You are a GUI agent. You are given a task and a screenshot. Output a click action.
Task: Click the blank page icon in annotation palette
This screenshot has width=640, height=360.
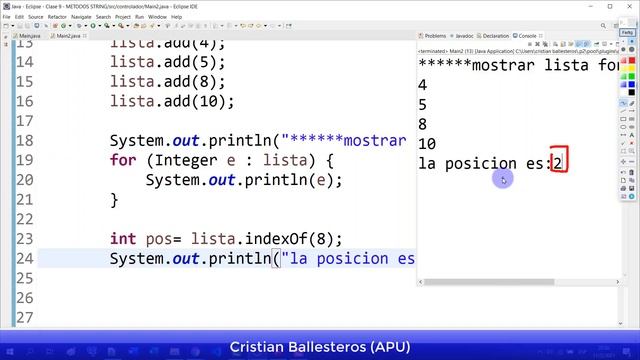point(623,180)
